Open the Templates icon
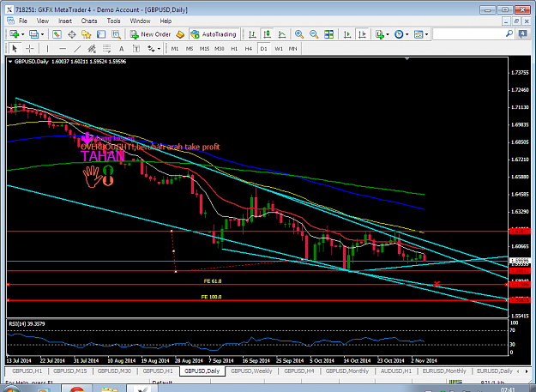The image size is (536, 392). tap(418, 34)
